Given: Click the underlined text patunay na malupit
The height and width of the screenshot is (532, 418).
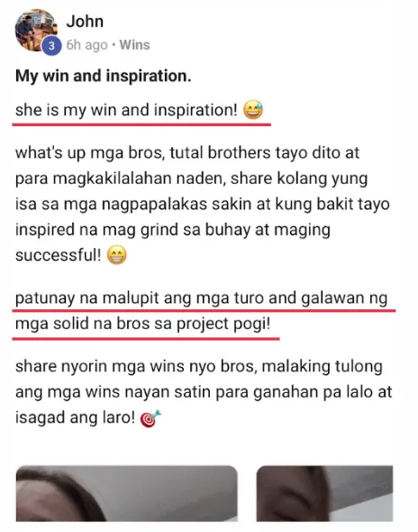Looking at the screenshot, I should point(201,311).
